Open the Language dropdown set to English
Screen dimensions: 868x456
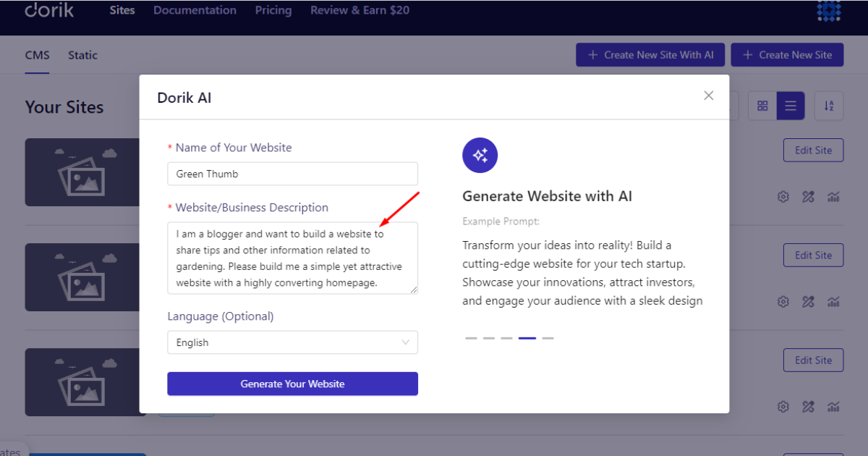pyautogui.click(x=292, y=342)
